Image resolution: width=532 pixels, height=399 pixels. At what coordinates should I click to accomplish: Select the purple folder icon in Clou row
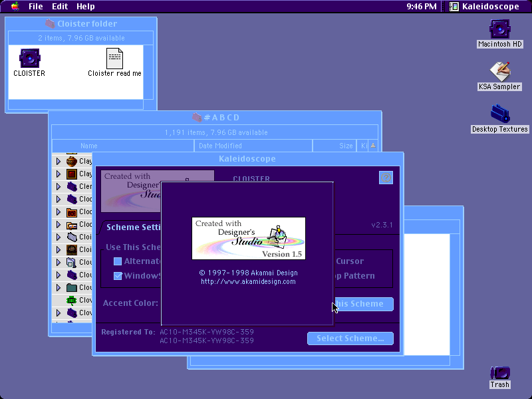[x=72, y=275]
